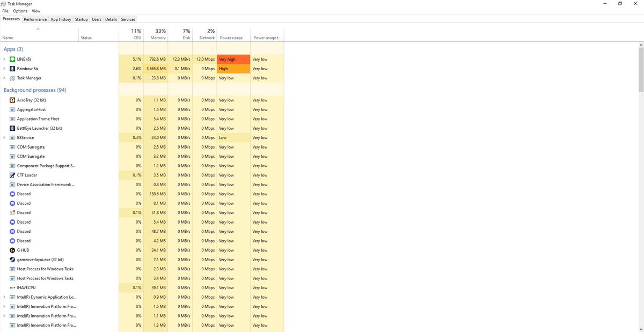Click Rainbow Six's 3,665.8 MB memory value
The width and height of the screenshot is (644, 332).
[156, 69]
